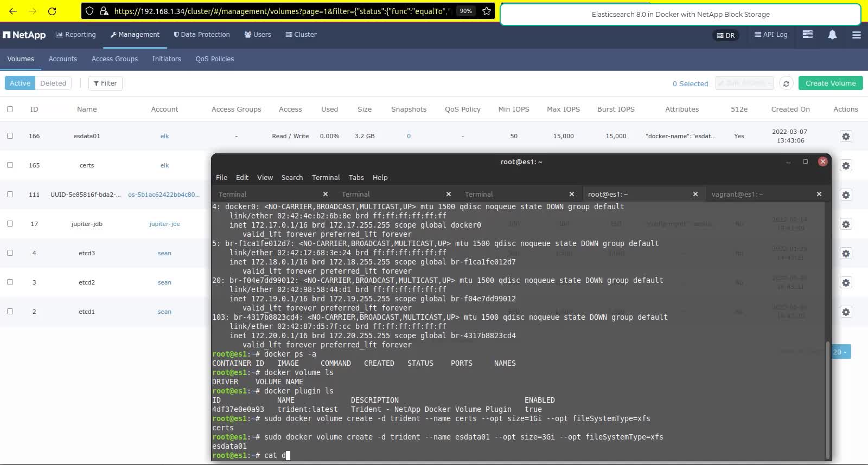Viewport: 868px width, 465px height.
Task: Check the box for volume etcd3
Action: click(x=10, y=253)
